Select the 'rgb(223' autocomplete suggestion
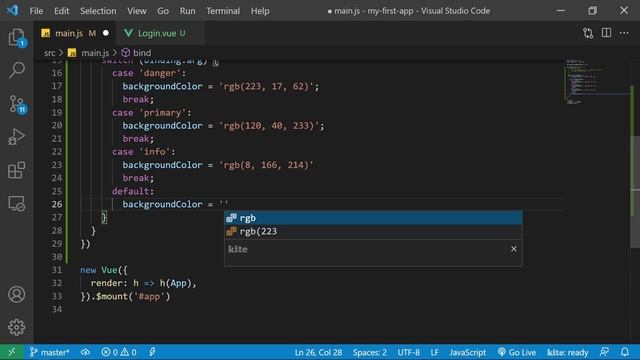Viewport: 640px width, 360px height. click(373, 231)
